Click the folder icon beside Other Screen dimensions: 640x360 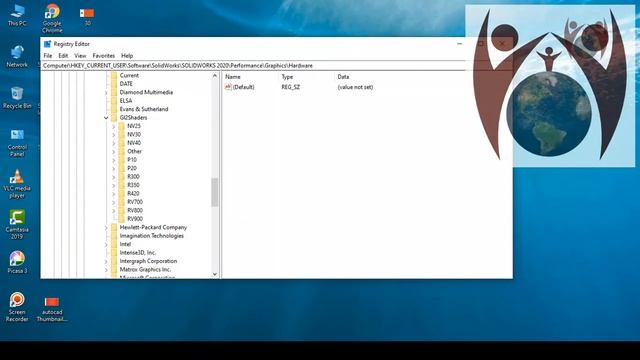coord(121,151)
